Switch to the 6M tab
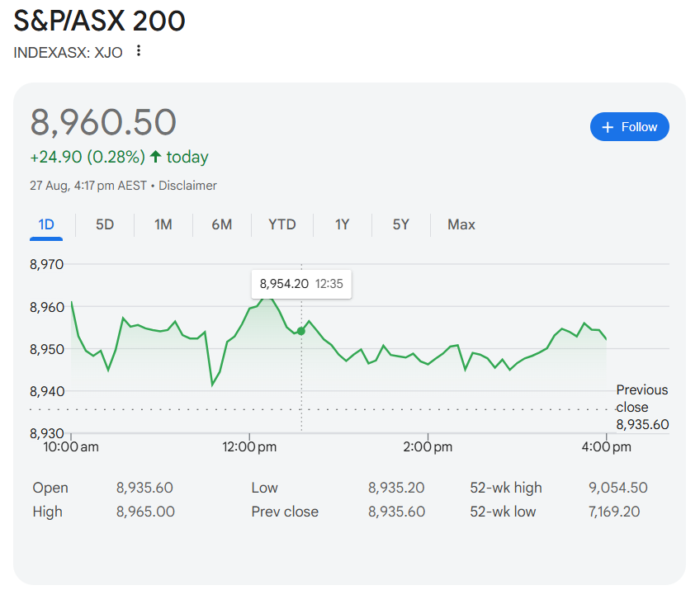700x590 pixels. (221, 224)
